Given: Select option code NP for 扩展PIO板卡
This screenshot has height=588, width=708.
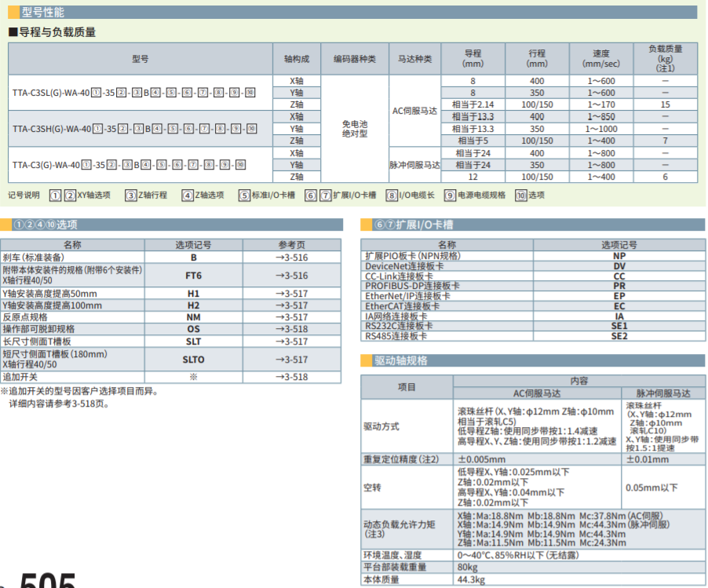Looking at the screenshot, I should click(x=619, y=256).
